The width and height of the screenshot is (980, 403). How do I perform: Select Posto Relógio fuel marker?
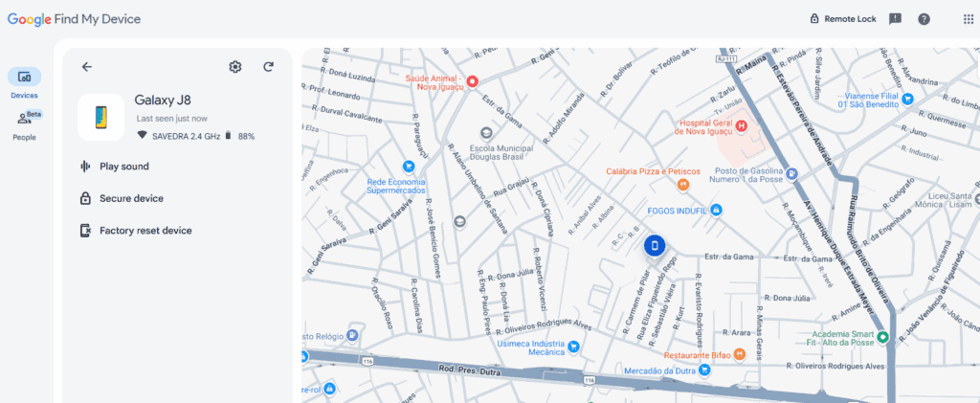[x=352, y=334]
